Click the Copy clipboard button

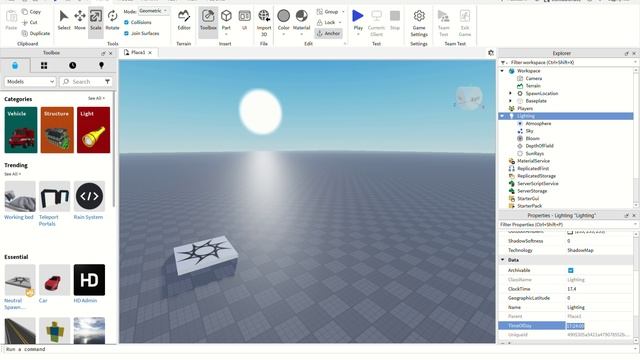tap(31, 12)
